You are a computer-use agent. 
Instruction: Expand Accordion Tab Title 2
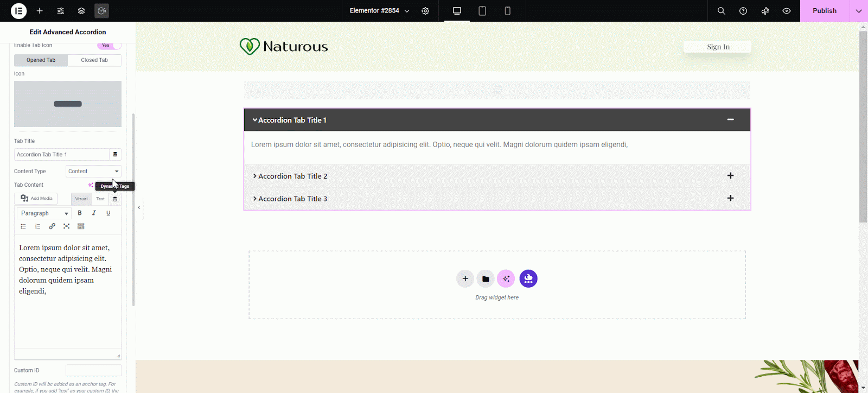point(292,176)
